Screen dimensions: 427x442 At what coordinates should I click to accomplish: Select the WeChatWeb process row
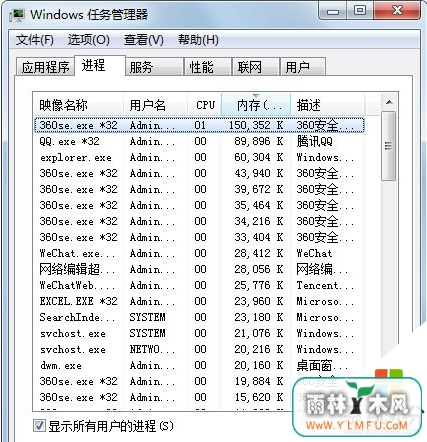point(199,285)
